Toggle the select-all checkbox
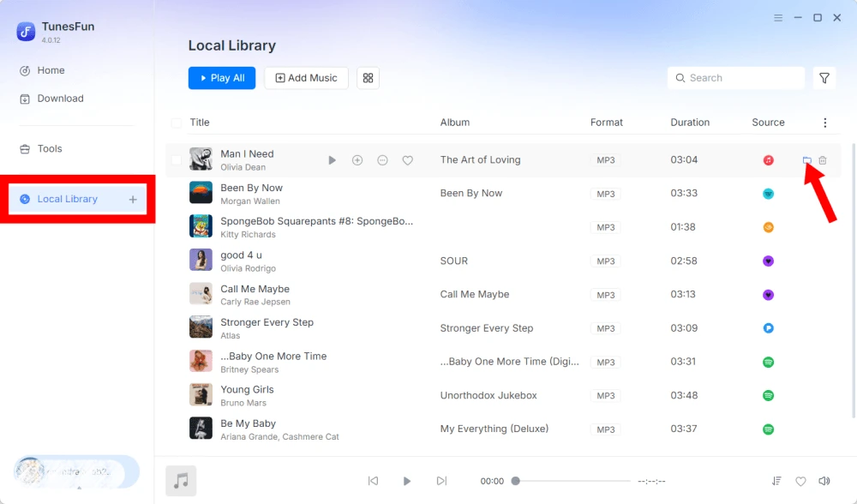 176,123
